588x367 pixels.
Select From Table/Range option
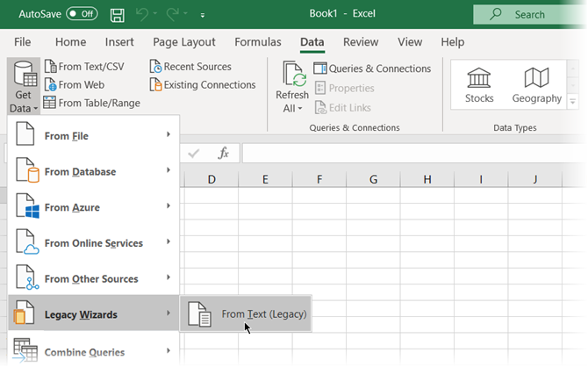[91, 103]
